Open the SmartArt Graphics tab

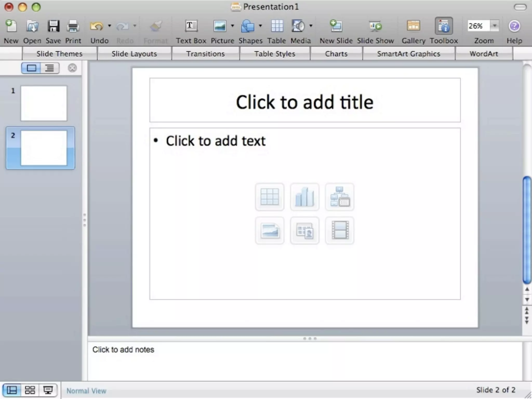tap(409, 54)
